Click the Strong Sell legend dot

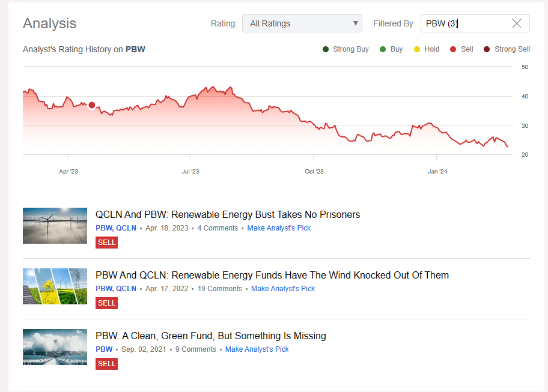(x=487, y=49)
